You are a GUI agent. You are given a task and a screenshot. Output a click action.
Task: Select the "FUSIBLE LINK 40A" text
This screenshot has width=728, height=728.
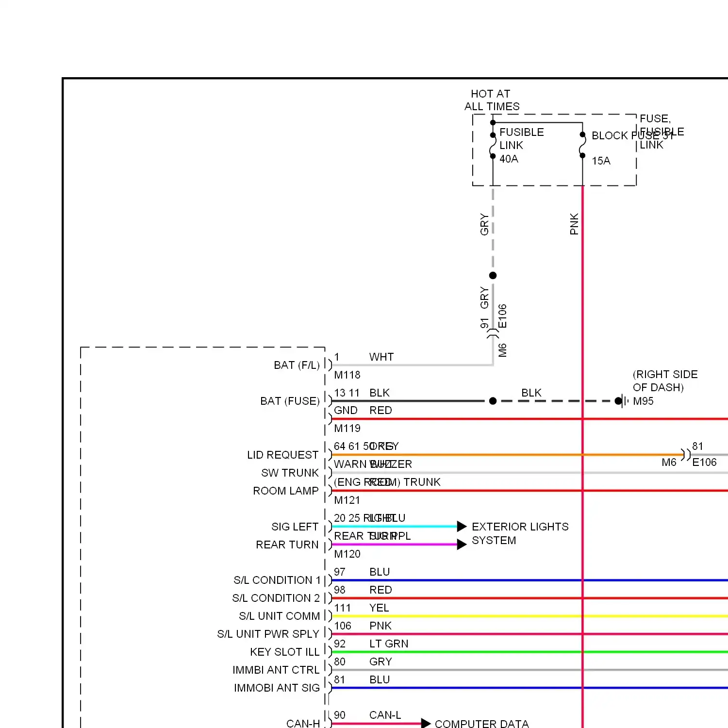click(x=521, y=145)
